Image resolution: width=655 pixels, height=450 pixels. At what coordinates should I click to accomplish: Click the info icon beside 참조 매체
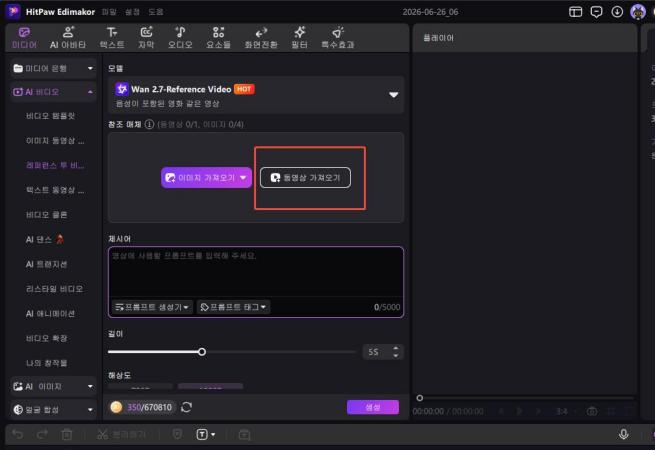click(x=149, y=124)
